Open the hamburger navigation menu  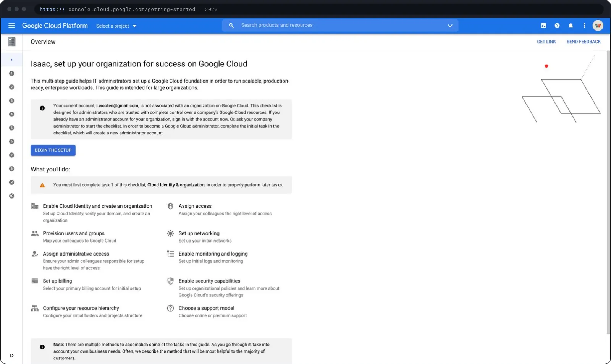(x=11, y=26)
